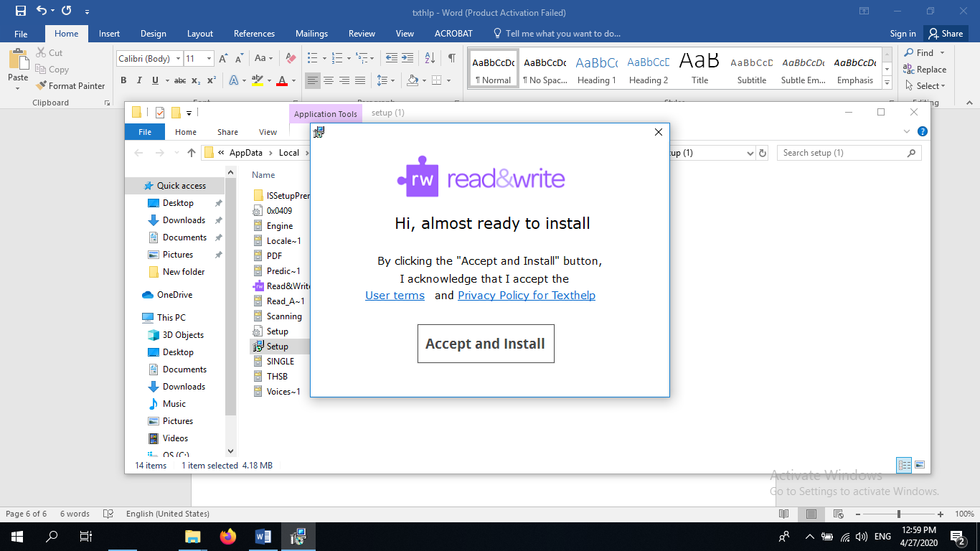Image resolution: width=980 pixels, height=551 pixels.
Task: Switch to Web Layout view in Word
Action: tap(837, 514)
